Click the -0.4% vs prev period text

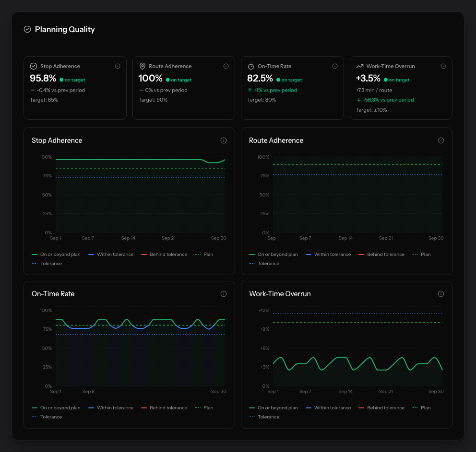pyautogui.click(x=61, y=90)
